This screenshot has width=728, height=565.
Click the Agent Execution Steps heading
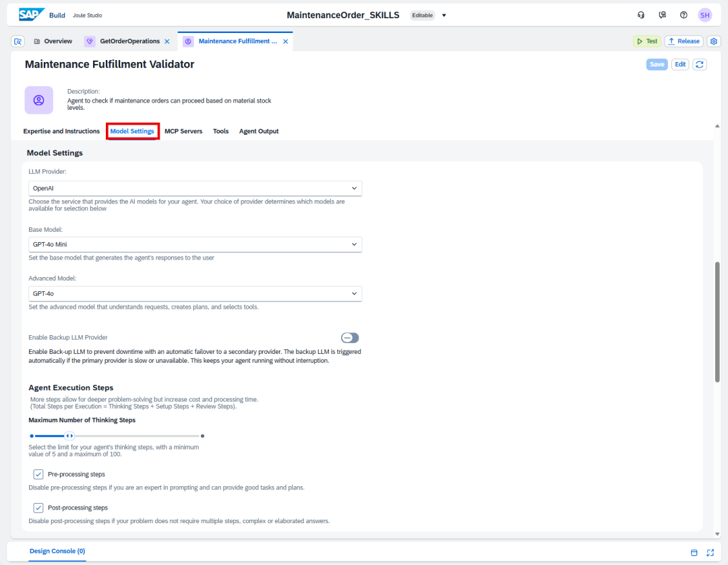(x=71, y=388)
